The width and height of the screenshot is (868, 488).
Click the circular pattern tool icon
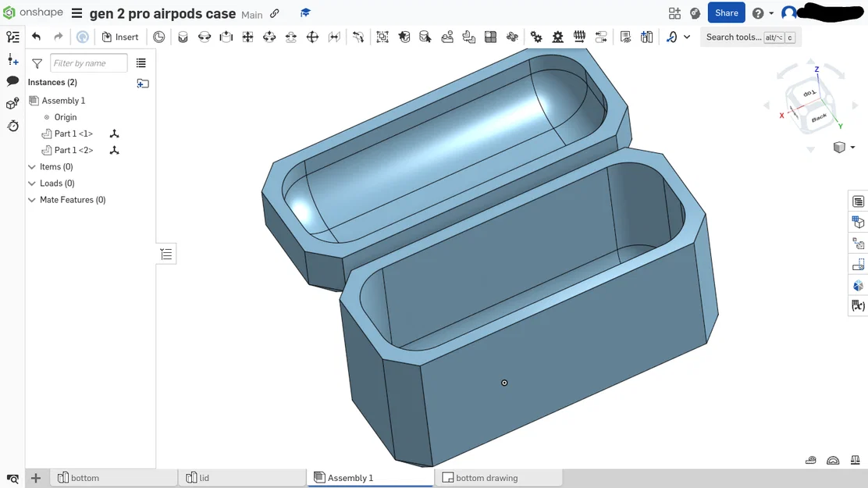click(x=512, y=37)
